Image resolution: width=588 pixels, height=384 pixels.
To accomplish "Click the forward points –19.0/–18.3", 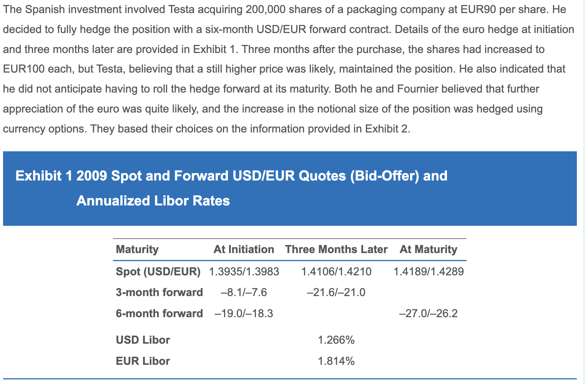I will (244, 314).
